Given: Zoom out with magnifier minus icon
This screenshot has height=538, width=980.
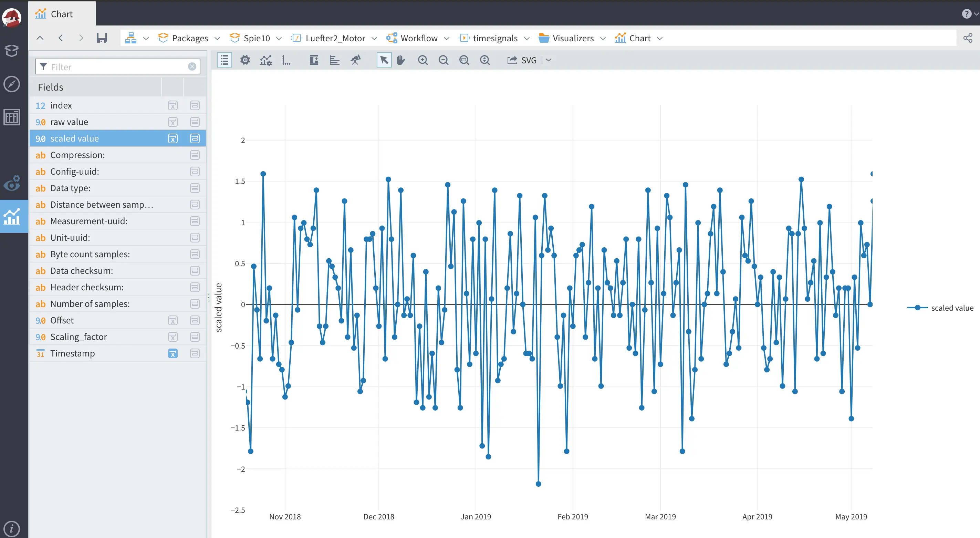Looking at the screenshot, I should 443,60.
